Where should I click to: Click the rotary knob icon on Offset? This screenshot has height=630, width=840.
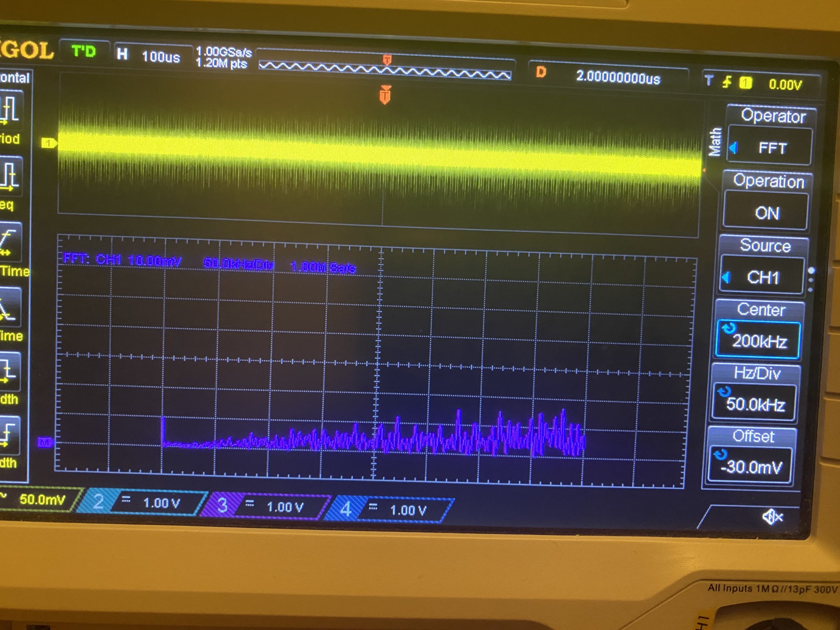coord(721,454)
